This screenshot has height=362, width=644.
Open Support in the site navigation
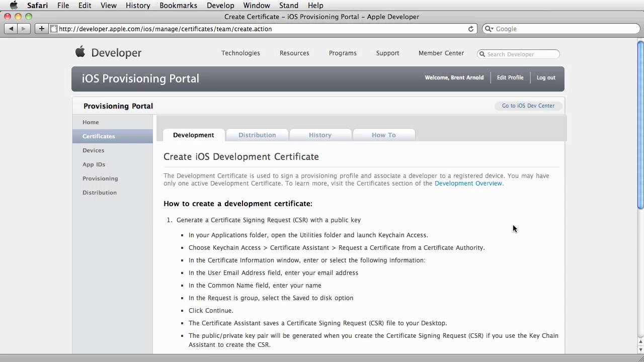pyautogui.click(x=387, y=53)
